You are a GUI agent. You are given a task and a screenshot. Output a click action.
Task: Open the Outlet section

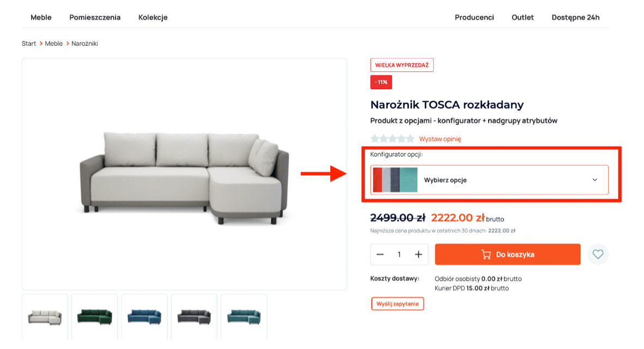(523, 17)
